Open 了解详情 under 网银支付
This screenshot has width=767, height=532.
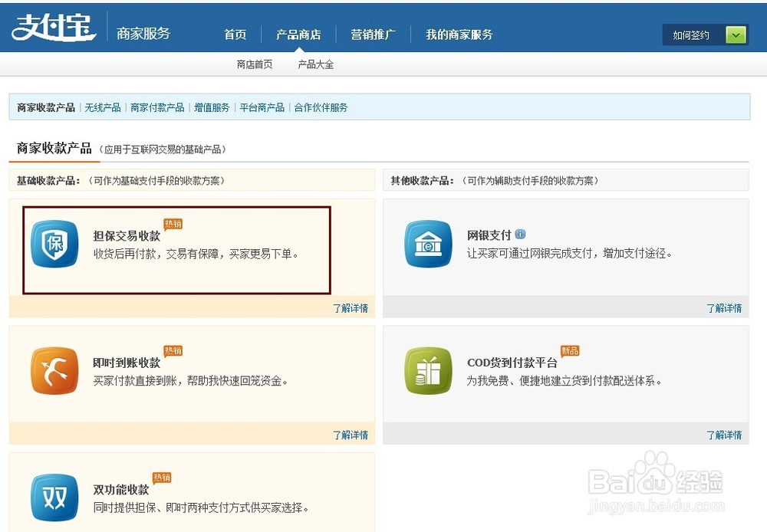pos(726,307)
